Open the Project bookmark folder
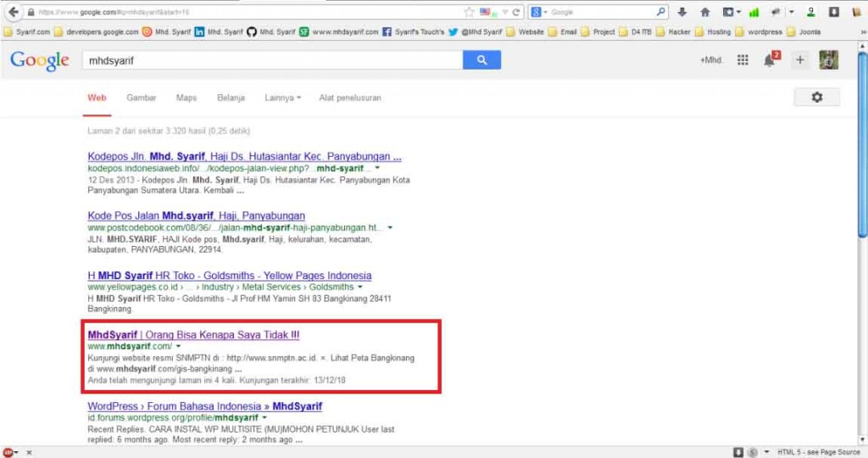This screenshot has height=458, width=868. click(x=598, y=32)
